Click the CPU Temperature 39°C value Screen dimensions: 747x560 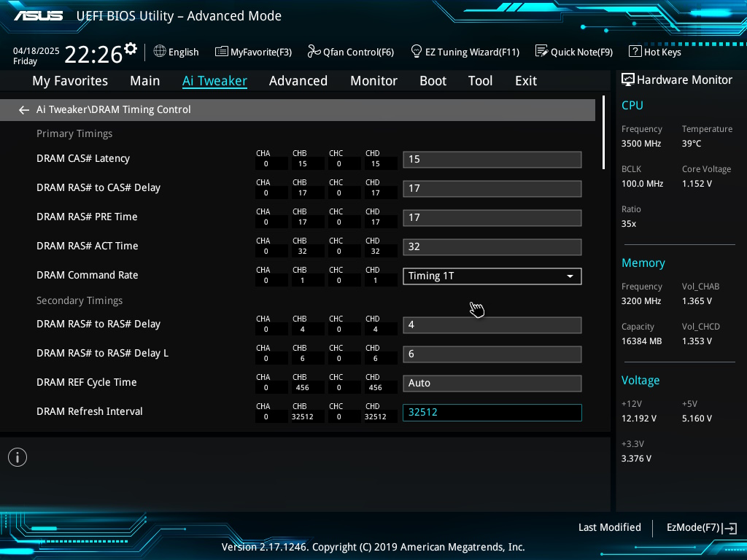[x=692, y=144]
